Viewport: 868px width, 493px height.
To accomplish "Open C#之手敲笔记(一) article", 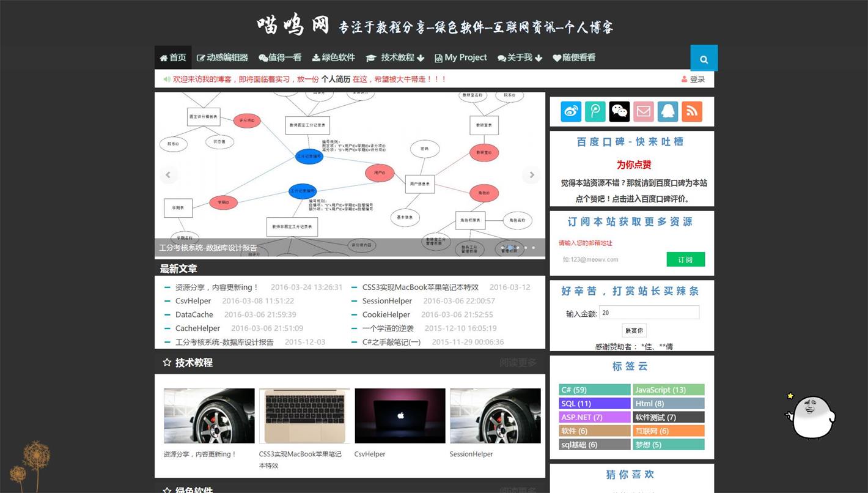I will coord(391,342).
